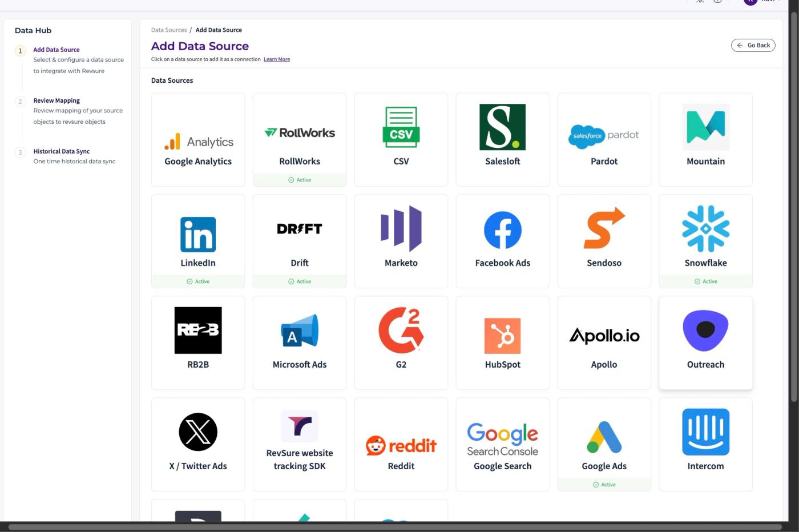Select the Salesforce Pardot logo
This screenshot has height=532, width=799.
pos(604,136)
